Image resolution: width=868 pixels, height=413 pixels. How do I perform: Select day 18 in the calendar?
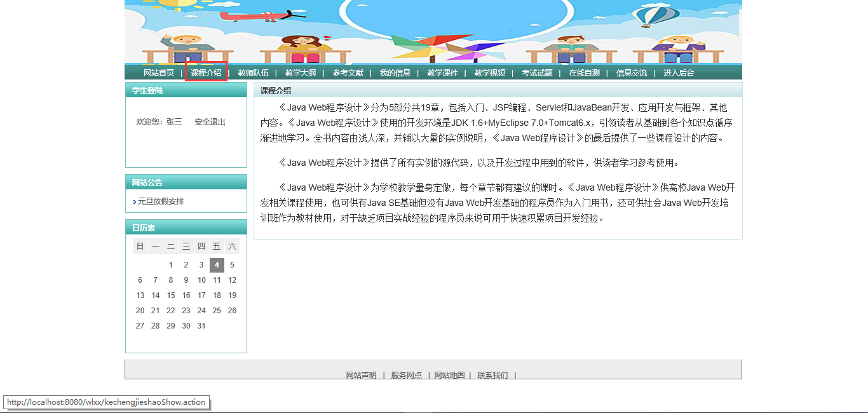(x=217, y=295)
